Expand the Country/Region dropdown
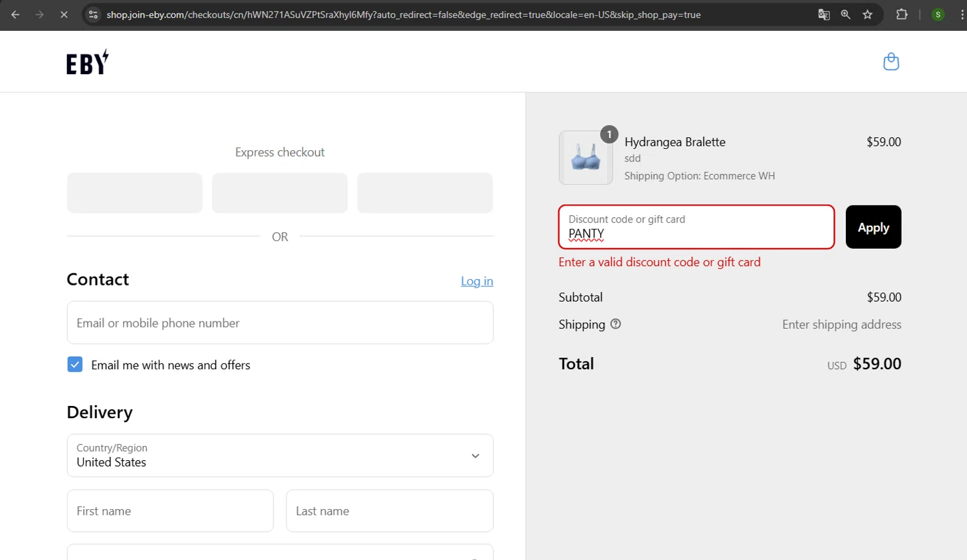 coord(280,456)
